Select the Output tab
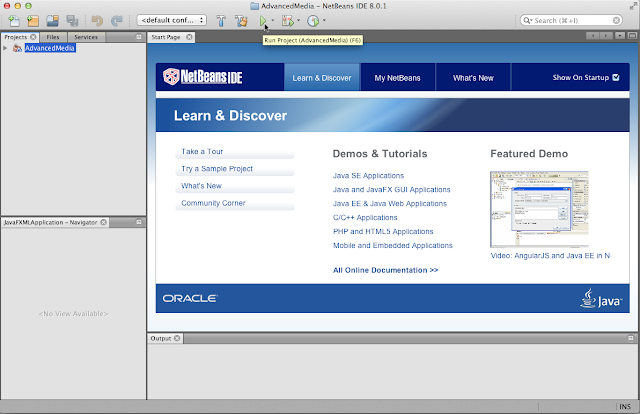Image resolution: width=640 pixels, height=414 pixels. tap(161, 338)
